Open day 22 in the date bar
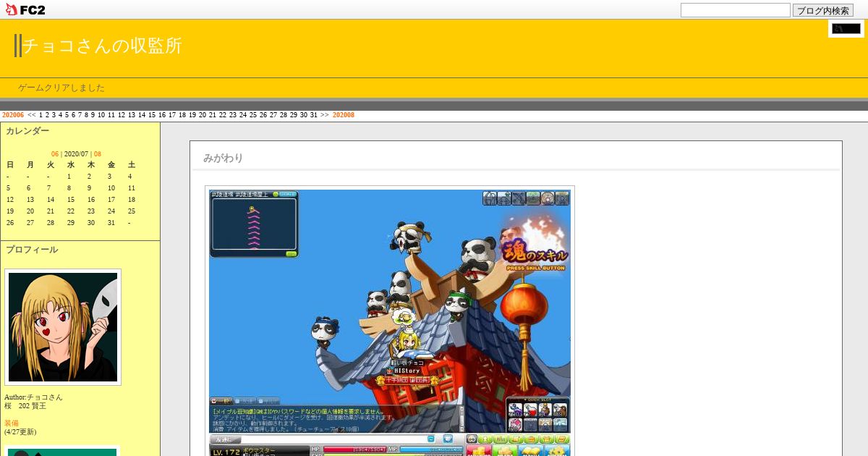Viewport: 868px width, 456px height. pos(223,115)
